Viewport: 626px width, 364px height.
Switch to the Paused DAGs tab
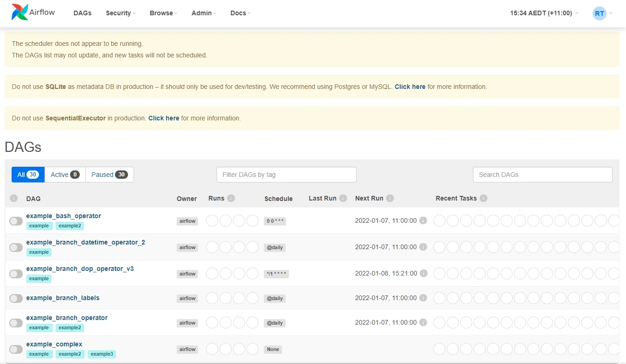pos(109,175)
